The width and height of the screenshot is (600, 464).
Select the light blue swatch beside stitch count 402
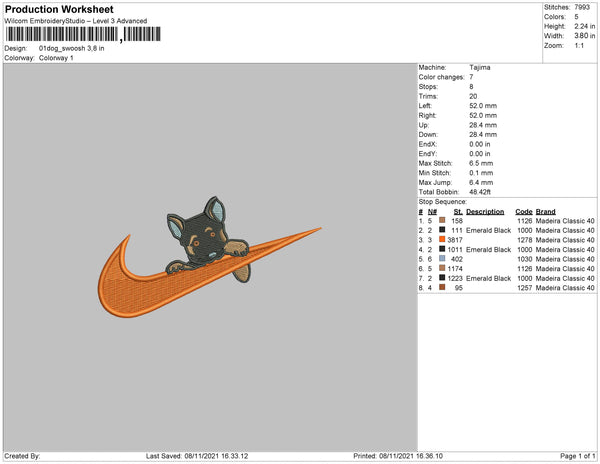point(442,259)
